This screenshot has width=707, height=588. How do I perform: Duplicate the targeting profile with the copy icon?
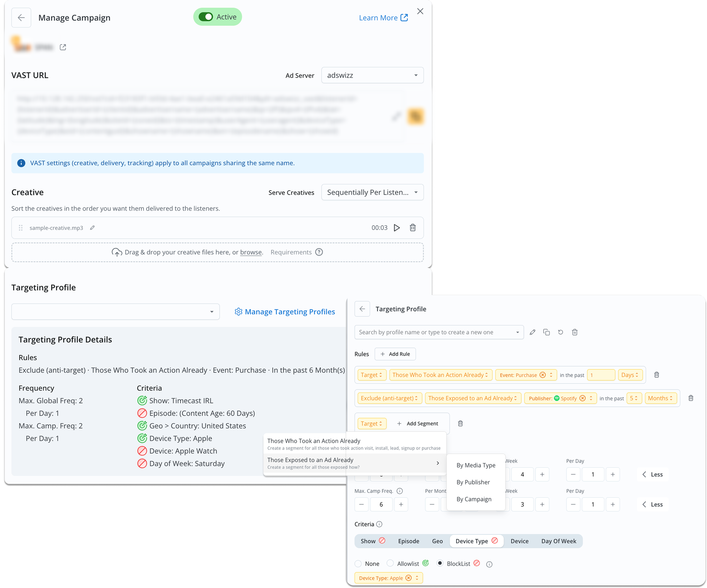tap(546, 332)
